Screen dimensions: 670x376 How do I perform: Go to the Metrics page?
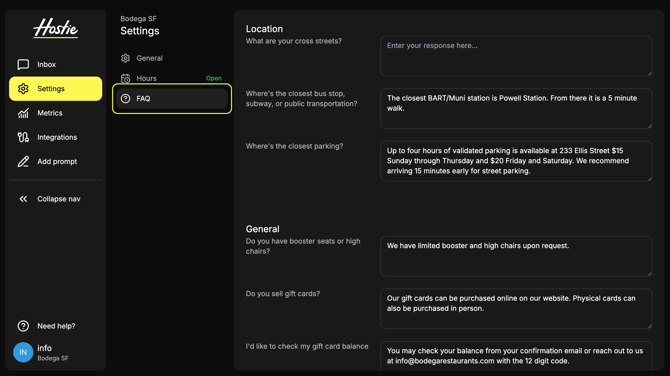56,113
